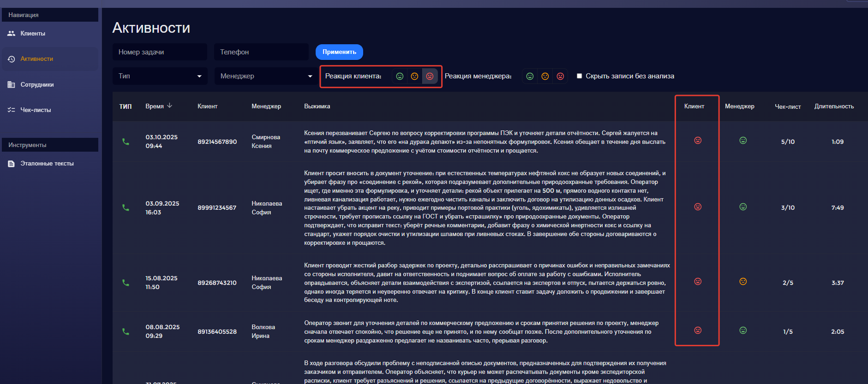
Task: Click the sort arrow next to Время
Action: [x=170, y=106]
